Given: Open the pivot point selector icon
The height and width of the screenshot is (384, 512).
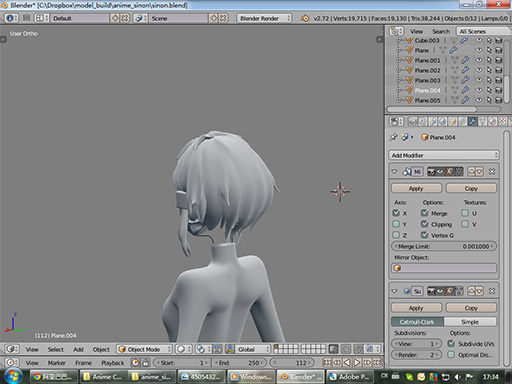Looking at the screenshot, I should 202,349.
